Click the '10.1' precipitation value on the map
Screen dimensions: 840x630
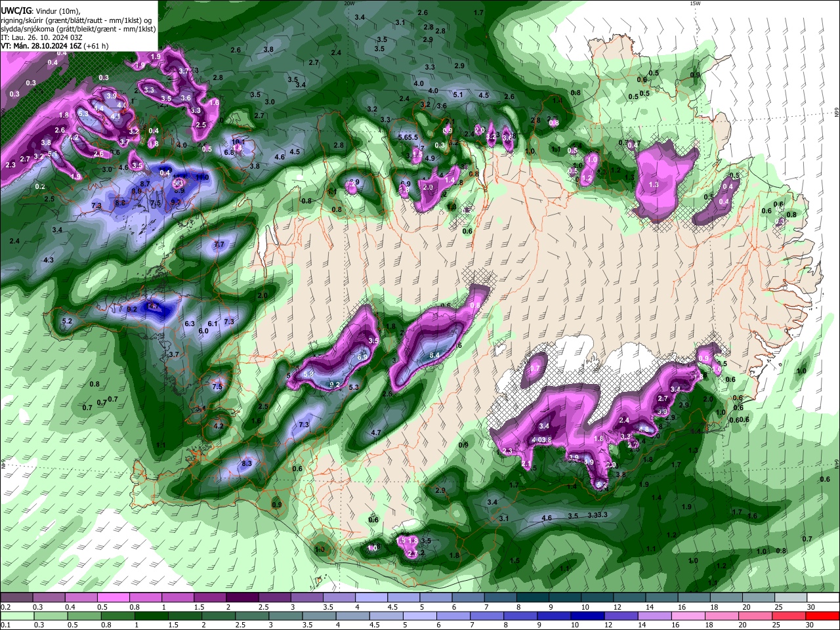(238, 142)
